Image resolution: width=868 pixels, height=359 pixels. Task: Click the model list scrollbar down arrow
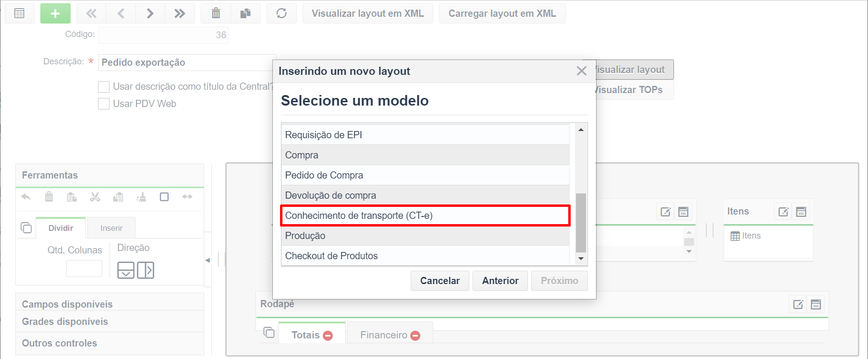pyautogui.click(x=581, y=259)
